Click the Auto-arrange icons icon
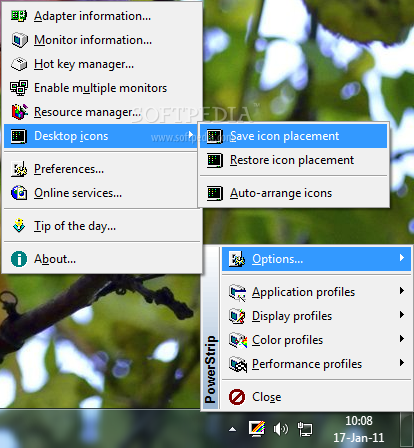 215,193
